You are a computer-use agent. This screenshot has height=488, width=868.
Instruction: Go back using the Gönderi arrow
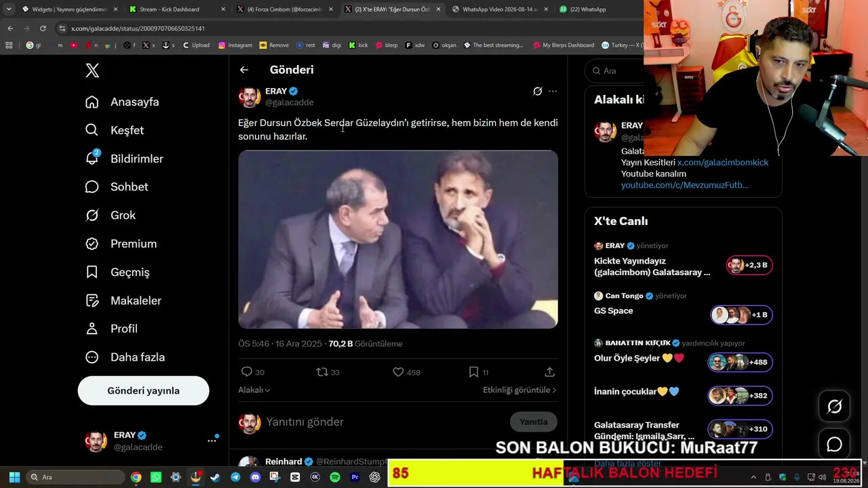(244, 70)
